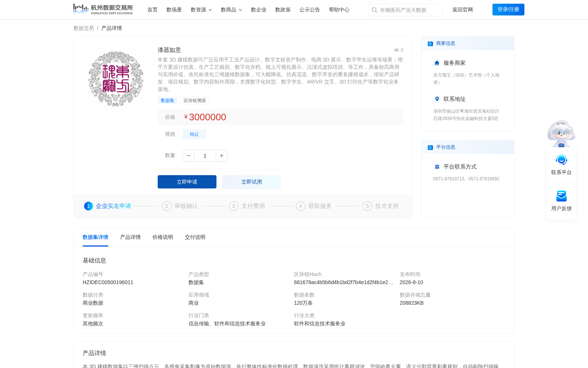Click the 商业数据 classification value
Viewport: 588px width, 368px height.
pyautogui.click(x=93, y=303)
